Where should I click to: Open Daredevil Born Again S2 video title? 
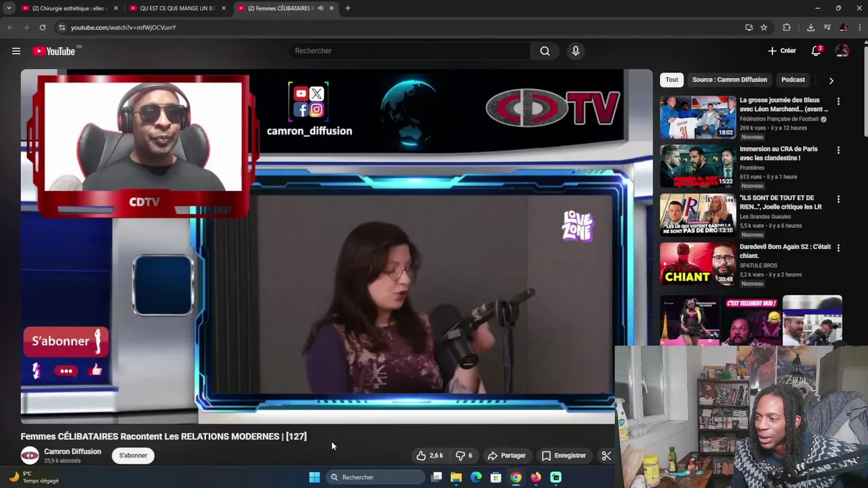[785, 251]
